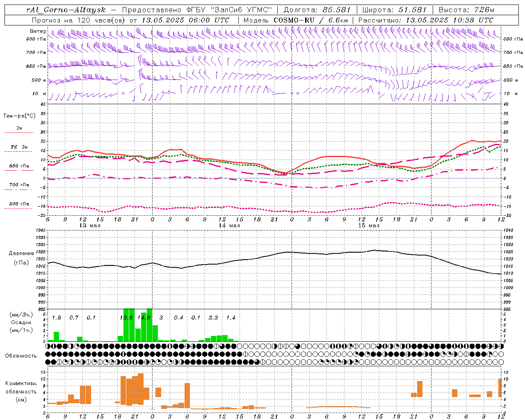Click the 0.7 precipitation total
525x420 pixels.
(74, 318)
